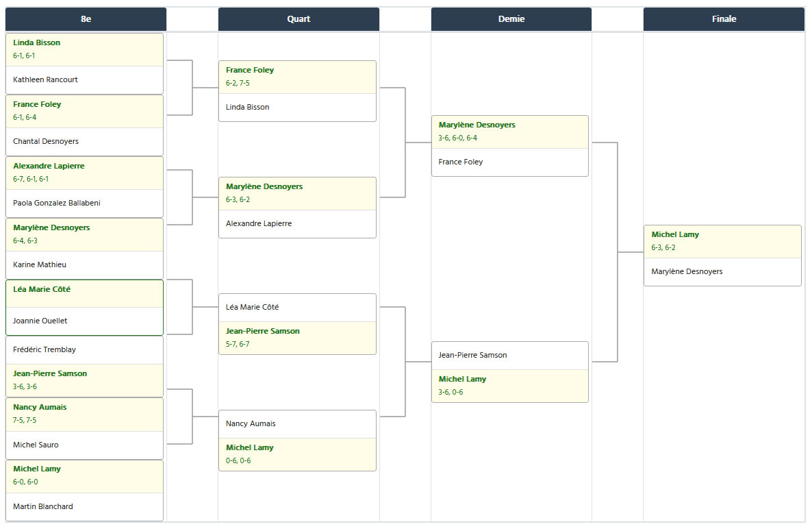Open the Michel Lamy 6-3, 6-2 final match
The height and width of the screenshot is (531, 812).
[x=722, y=256]
